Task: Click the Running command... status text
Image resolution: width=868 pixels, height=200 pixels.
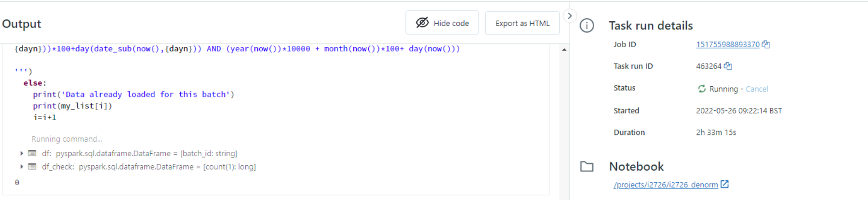Action: pos(67,139)
